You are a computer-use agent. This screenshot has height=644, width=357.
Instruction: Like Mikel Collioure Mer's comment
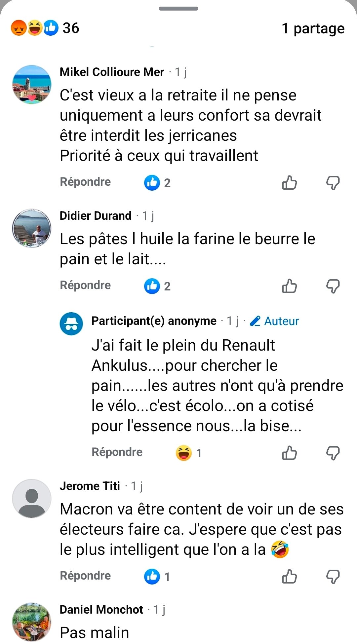pyautogui.click(x=289, y=182)
